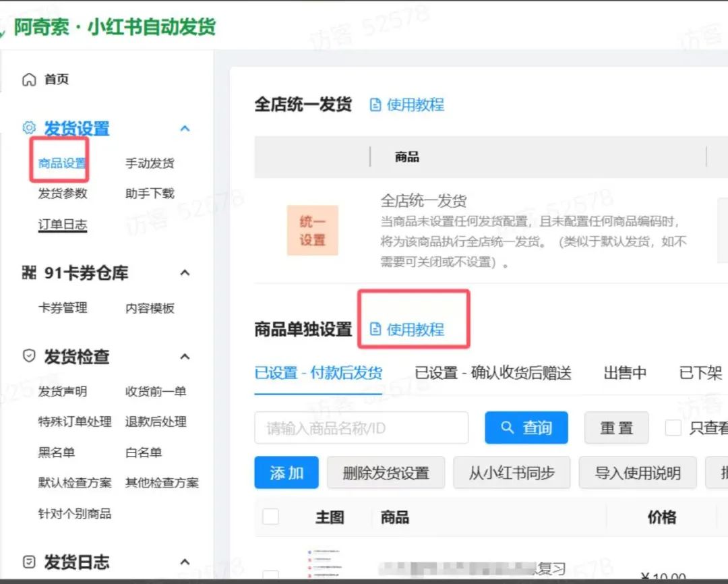Focus the 请输入商品名称/ID search field

pyautogui.click(x=361, y=428)
